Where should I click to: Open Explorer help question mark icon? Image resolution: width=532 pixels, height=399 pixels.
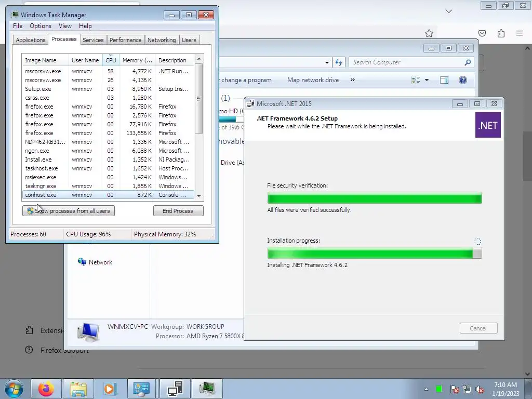(463, 80)
